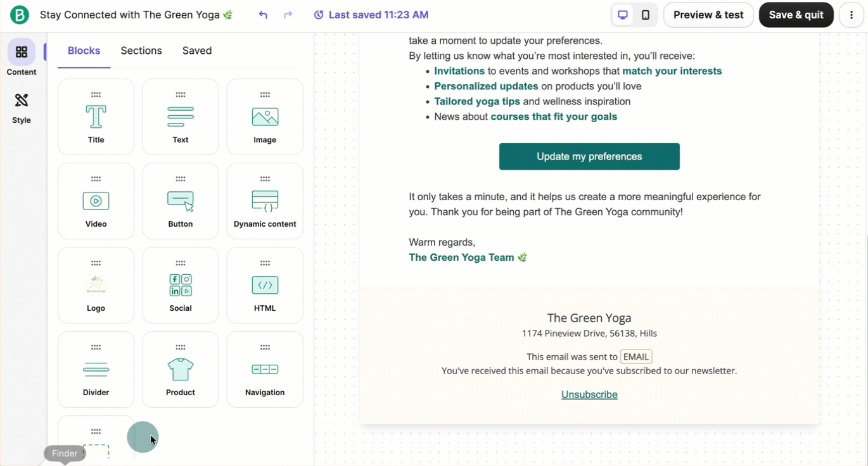Image resolution: width=868 pixels, height=466 pixels.
Task: Select the Navigation block
Action: coord(265,369)
